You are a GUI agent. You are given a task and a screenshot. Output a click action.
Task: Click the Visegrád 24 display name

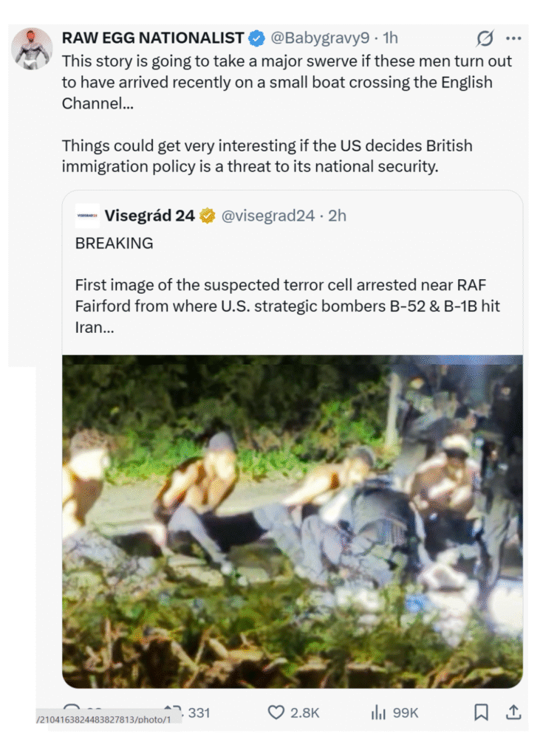click(149, 216)
